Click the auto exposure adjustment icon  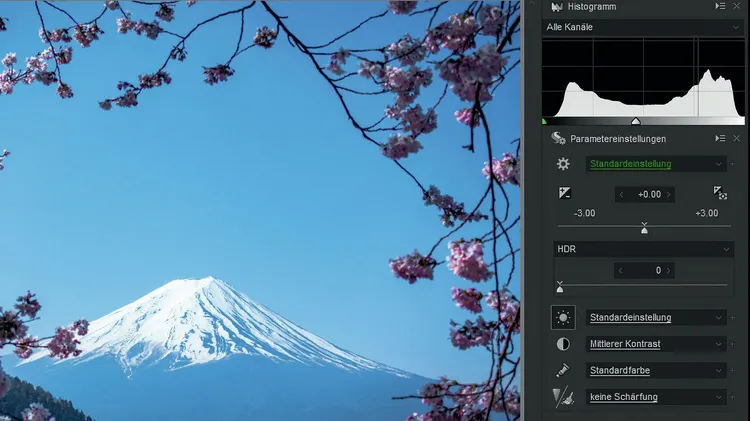tap(720, 193)
